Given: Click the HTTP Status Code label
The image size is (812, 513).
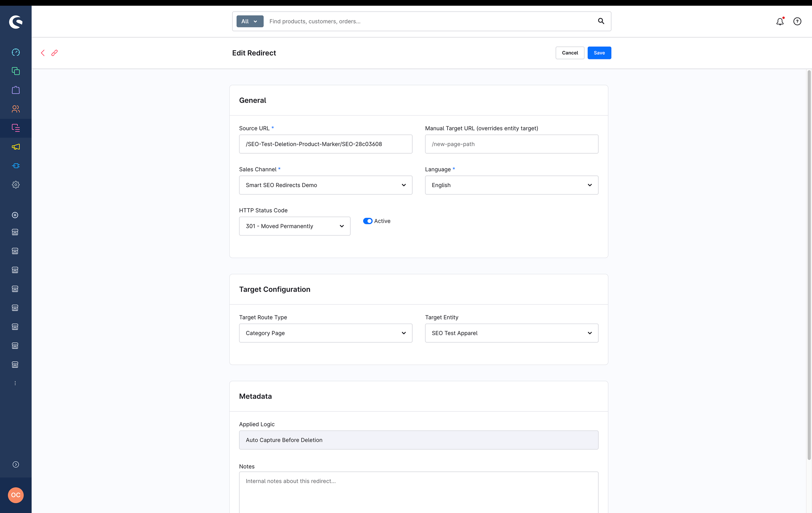Looking at the screenshot, I should pyautogui.click(x=263, y=210).
